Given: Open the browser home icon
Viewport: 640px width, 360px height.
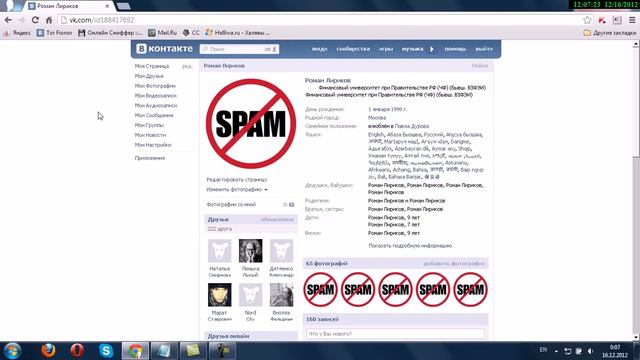Looking at the screenshot, I should 49,20.
